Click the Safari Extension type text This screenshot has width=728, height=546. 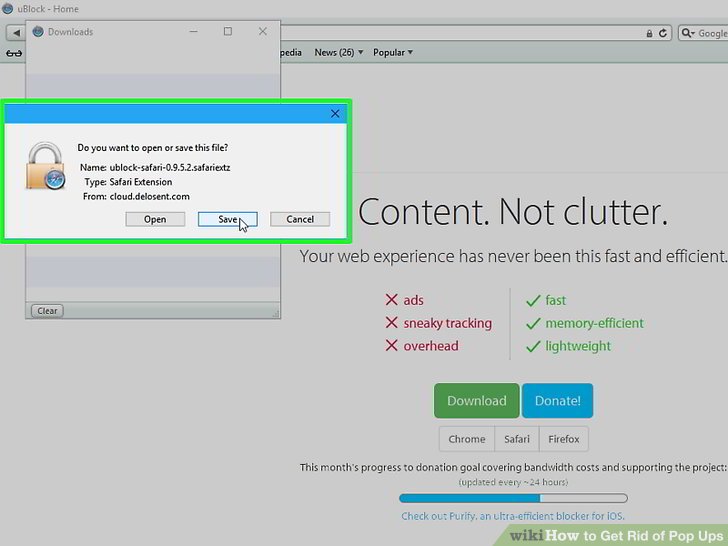tap(141, 182)
